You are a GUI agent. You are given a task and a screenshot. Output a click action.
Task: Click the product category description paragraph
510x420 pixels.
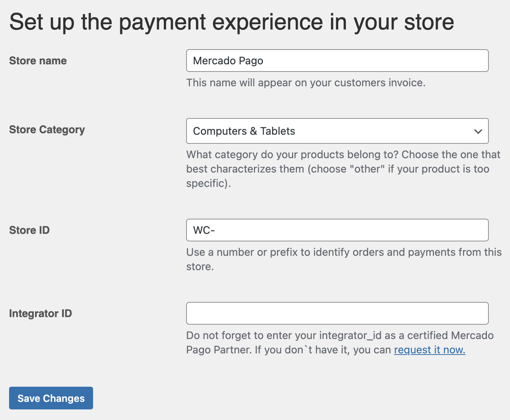click(343, 169)
